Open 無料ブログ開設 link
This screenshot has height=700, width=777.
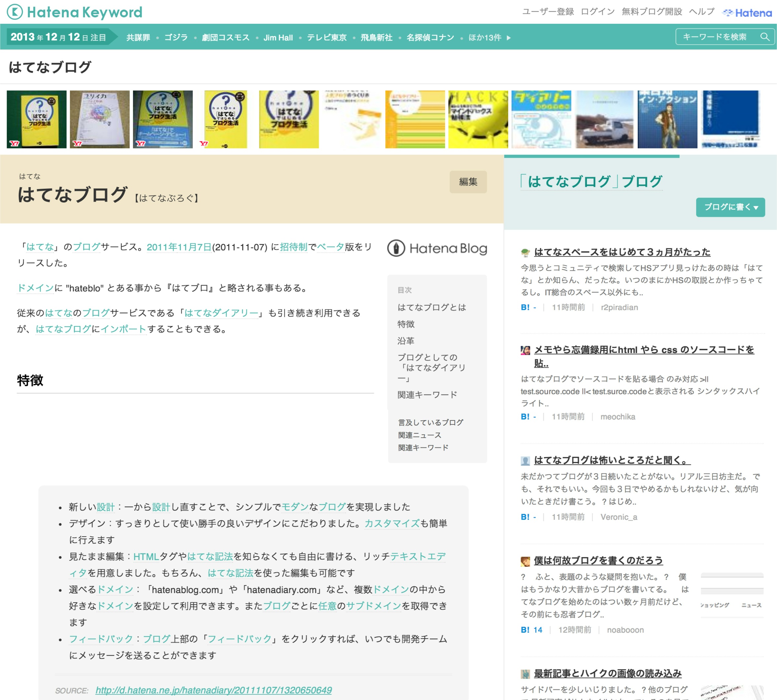pos(652,12)
